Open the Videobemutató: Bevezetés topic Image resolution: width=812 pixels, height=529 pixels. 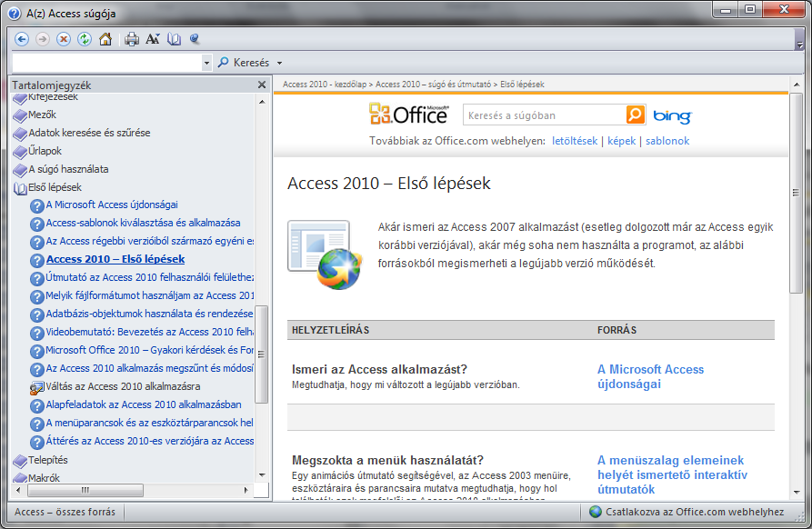click(150, 332)
